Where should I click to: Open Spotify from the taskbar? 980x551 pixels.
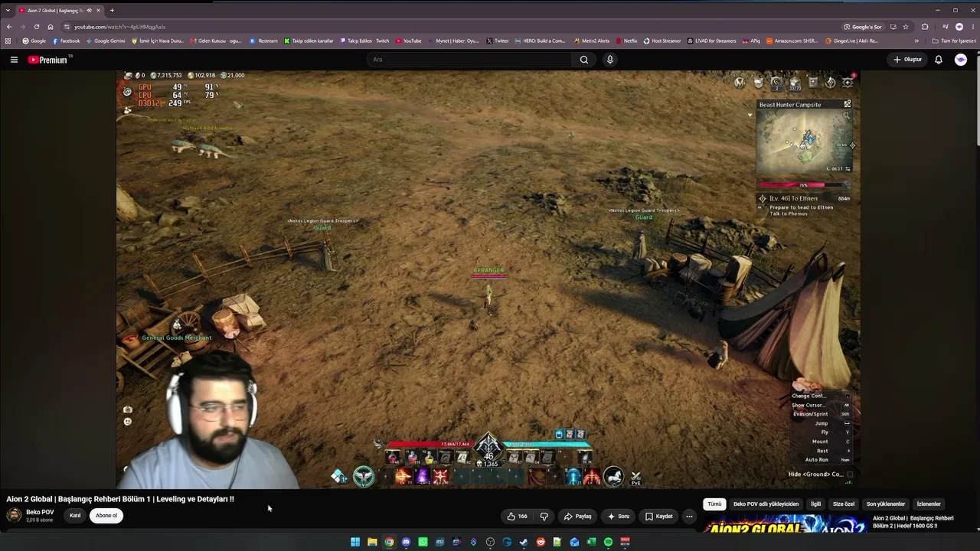coord(608,542)
